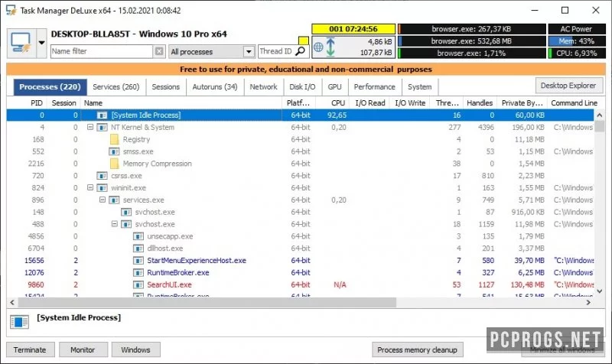The image size is (612, 364).
Task: Click the Memory Compression folder icon
Action: point(114,164)
